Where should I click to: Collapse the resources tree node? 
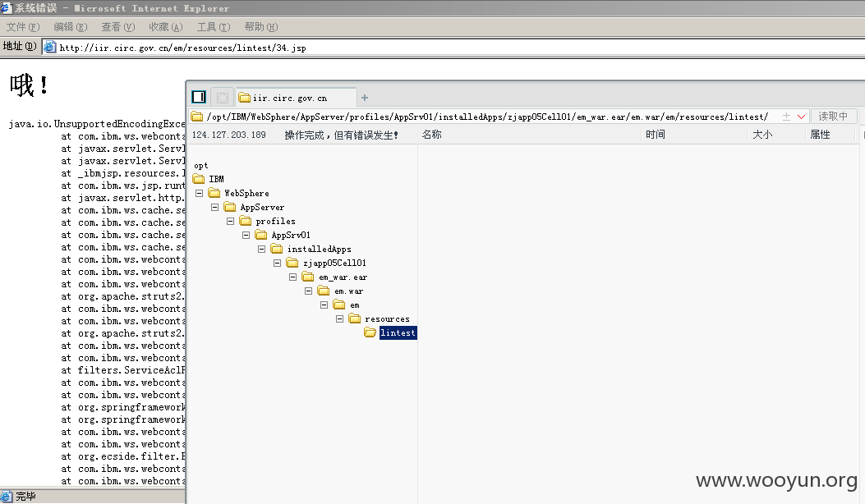click(340, 318)
